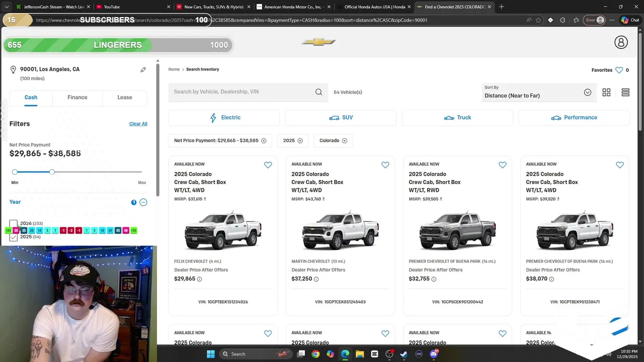Check the 2026 year checkbox
This screenshot has height=362, width=644.
[13, 224]
